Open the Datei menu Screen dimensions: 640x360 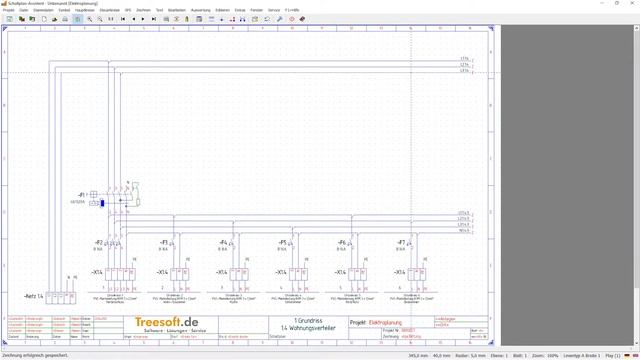click(x=24, y=10)
